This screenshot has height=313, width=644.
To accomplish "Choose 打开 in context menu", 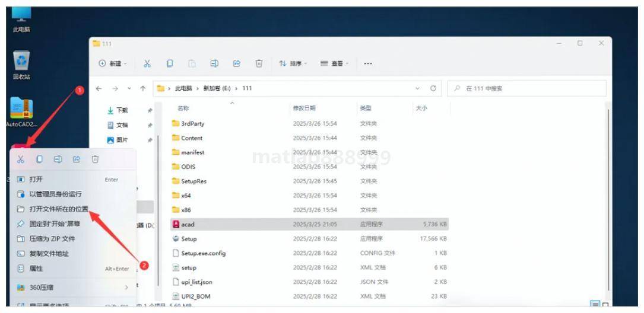I will tap(72, 179).
